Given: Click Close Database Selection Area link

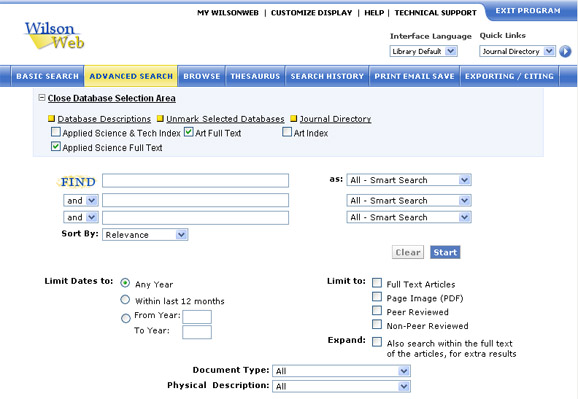Looking at the screenshot, I should point(111,98).
